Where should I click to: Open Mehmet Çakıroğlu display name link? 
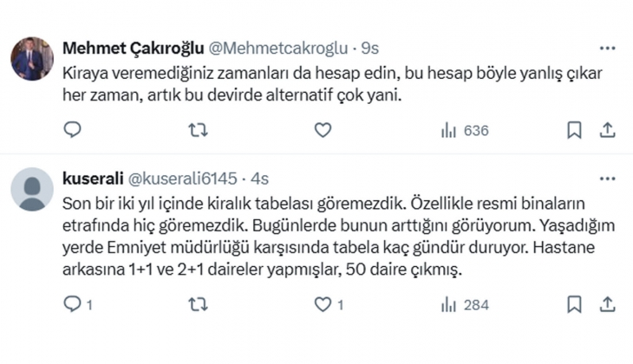pos(134,49)
